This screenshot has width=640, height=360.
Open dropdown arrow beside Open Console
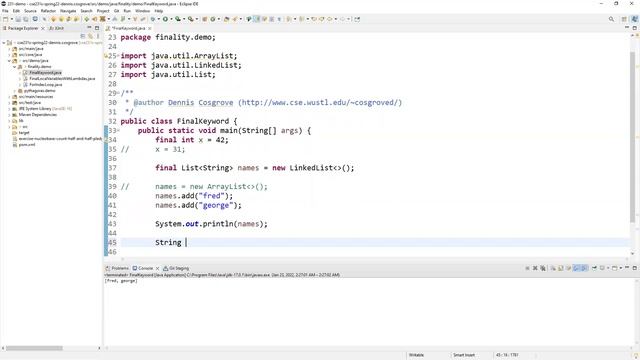621,268
